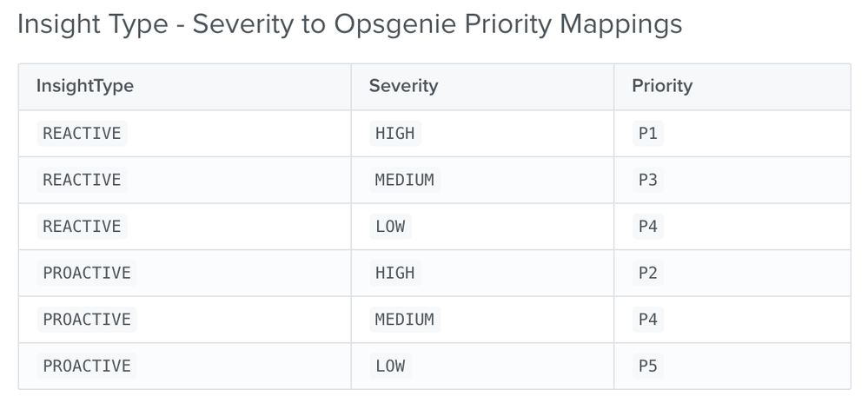Image resolution: width=868 pixels, height=416 pixels.
Task: Click P4 in the REACTIVE LOW row
Action: (647, 227)
